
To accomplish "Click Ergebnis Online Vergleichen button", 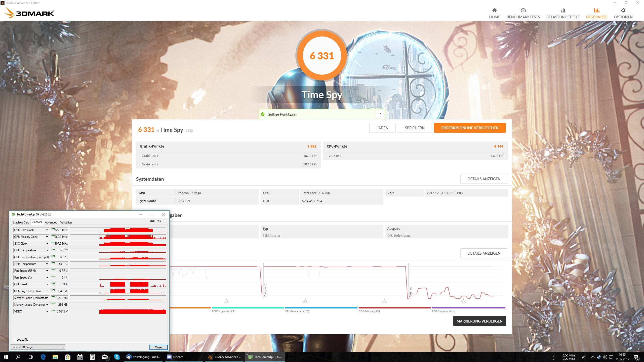I will pyautogui.click(x=469, y=128).
